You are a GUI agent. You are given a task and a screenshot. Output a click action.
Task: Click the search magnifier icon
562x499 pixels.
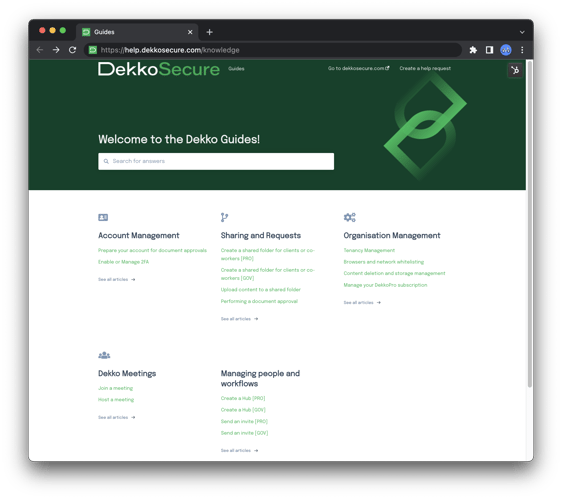(106, 161)
